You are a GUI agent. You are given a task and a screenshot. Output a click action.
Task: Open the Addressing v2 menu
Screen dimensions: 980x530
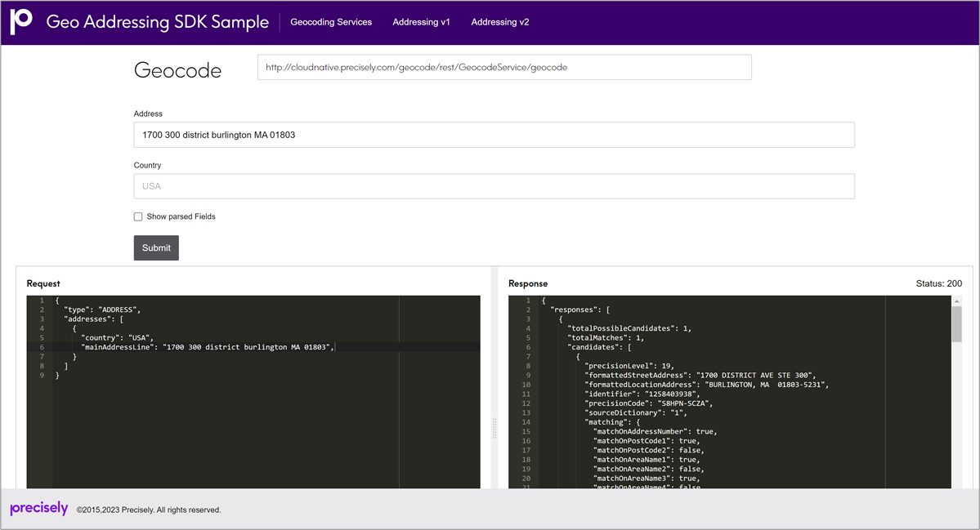click(x=500, y=22)
